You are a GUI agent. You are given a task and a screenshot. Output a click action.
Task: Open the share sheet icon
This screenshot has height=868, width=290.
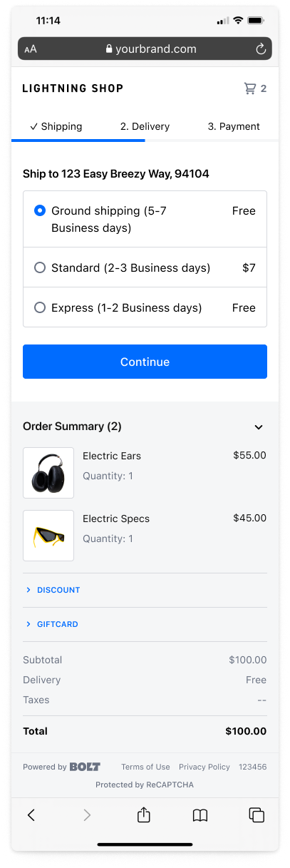coord(144,814)
